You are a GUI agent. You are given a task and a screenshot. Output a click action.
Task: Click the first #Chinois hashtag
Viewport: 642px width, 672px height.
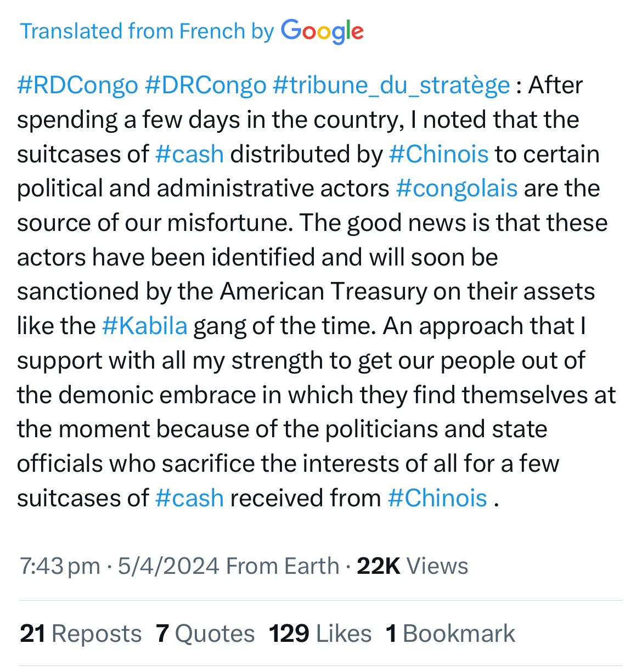coord(438,154)
